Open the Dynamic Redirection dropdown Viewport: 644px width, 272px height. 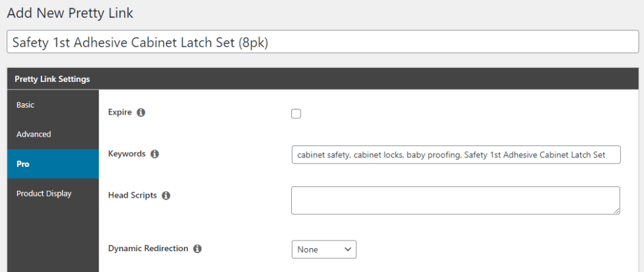tap(324, 249)
